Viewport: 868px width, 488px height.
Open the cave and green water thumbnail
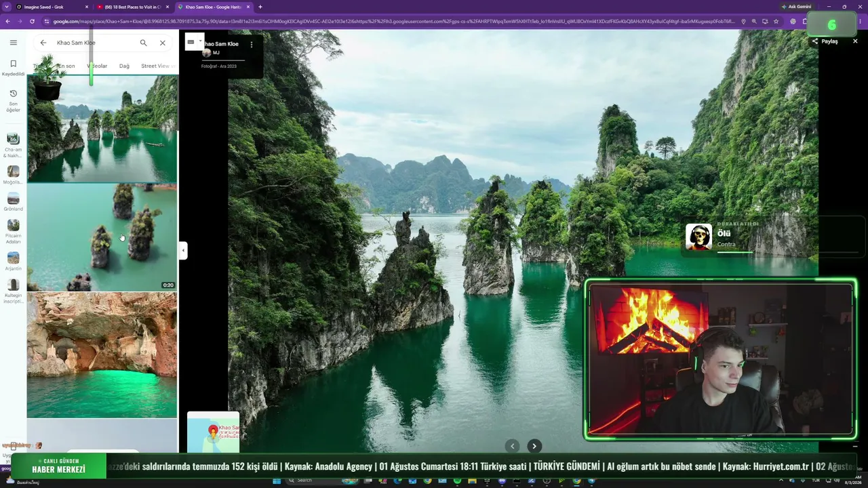pos(102,354)
